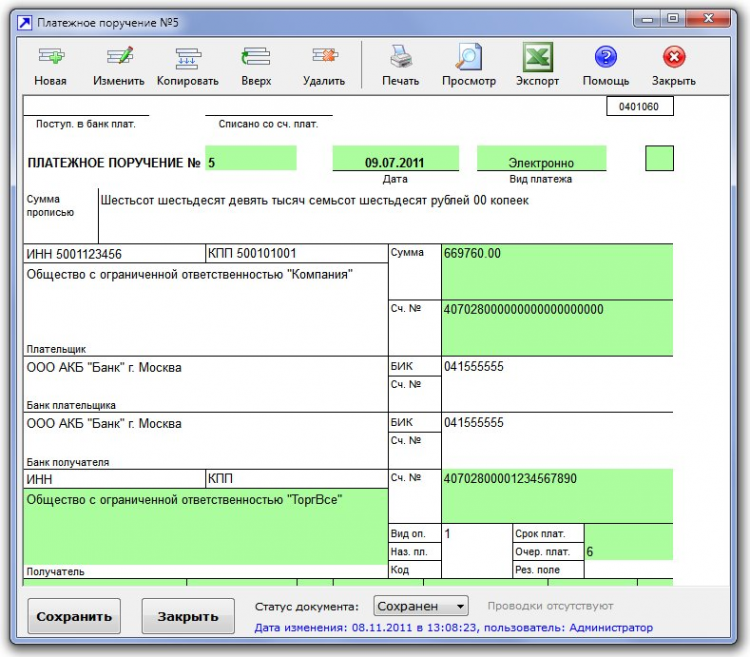Click the Вид платежа field Электронно
750x657 pixels.
point(541,158)
